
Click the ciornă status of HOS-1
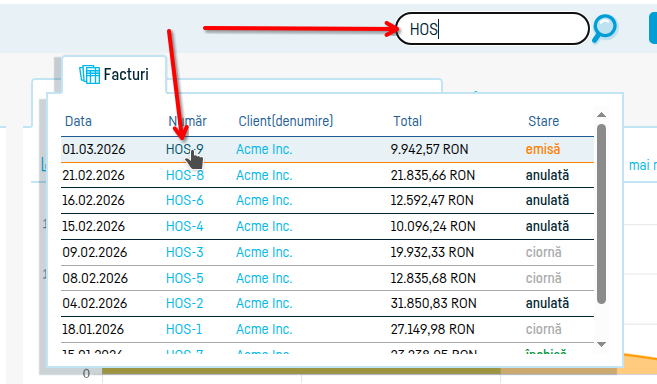543,330
